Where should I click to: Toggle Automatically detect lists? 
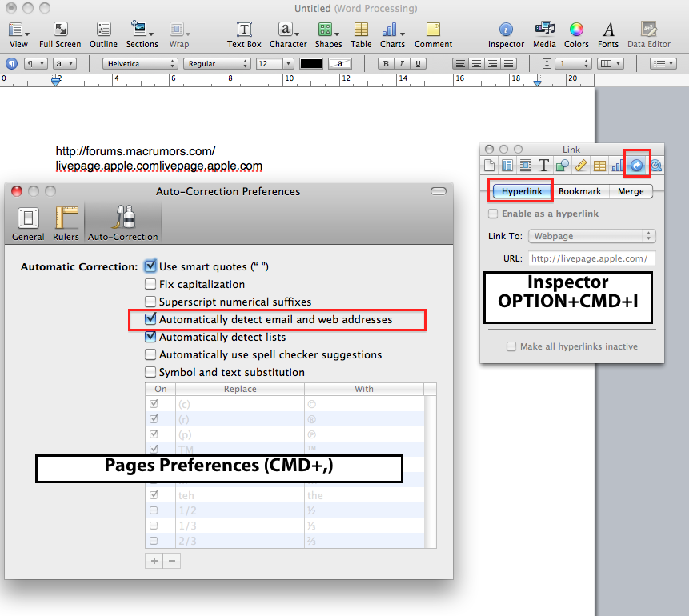(150, 337)
